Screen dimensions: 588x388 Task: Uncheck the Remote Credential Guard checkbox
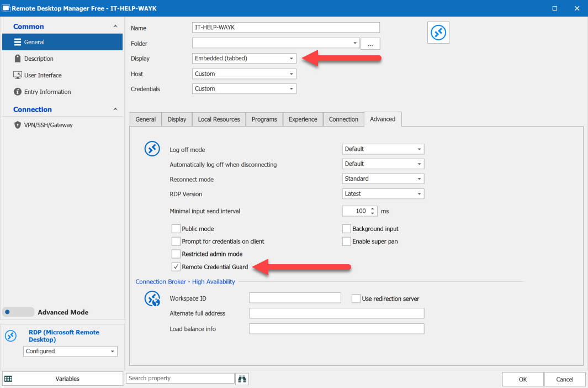point(176,267)
